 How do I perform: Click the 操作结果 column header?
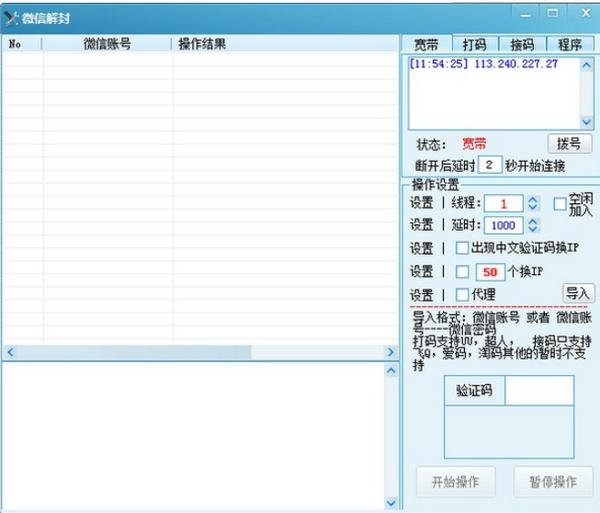(x=285, y=44)
